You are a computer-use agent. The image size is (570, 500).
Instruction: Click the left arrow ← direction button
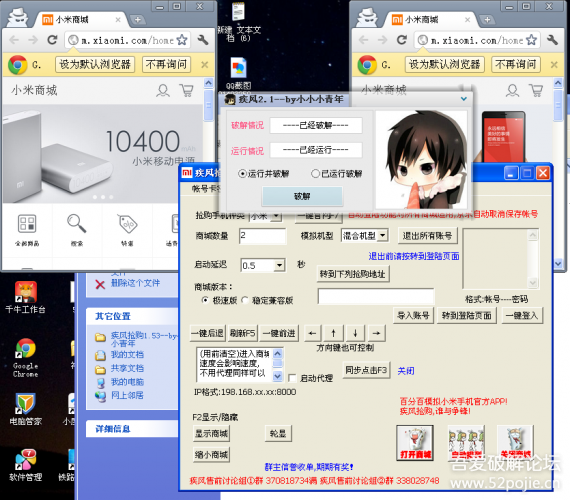click(x=312, y=333)
